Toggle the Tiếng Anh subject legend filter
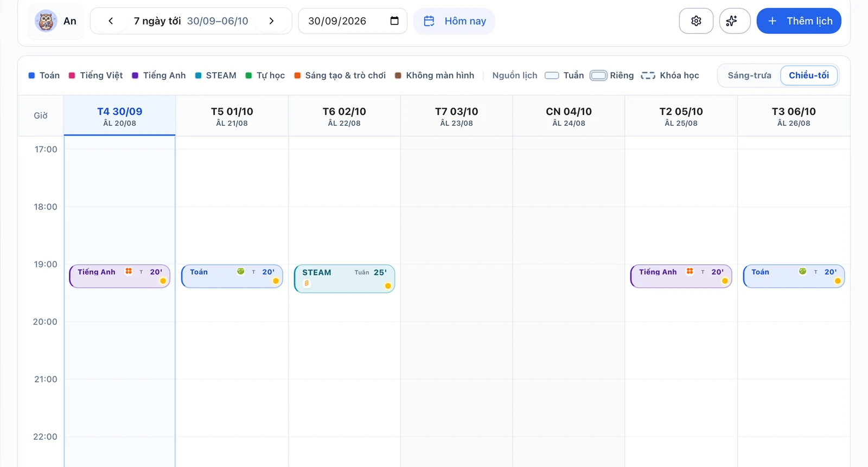868x467 pixels. pos(159,75)
